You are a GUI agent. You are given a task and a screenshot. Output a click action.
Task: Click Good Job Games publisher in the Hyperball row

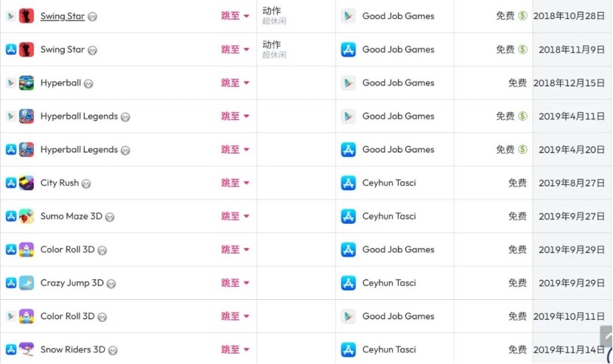click(398, 83)
